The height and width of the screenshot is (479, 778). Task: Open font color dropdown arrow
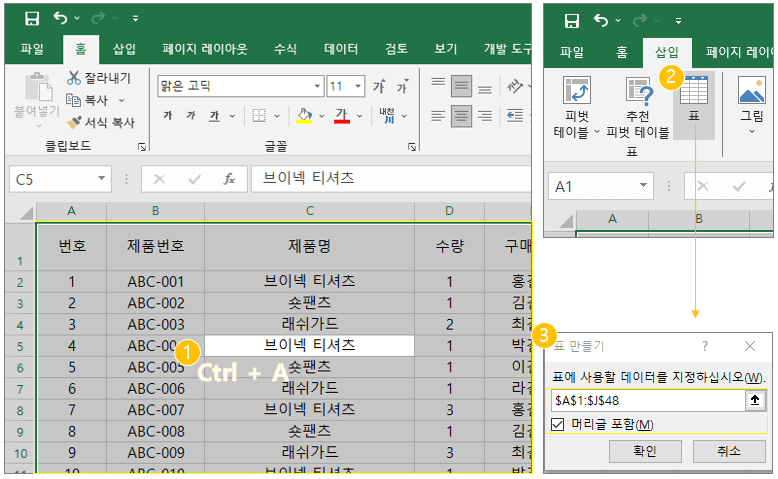(x=360, y=117)
